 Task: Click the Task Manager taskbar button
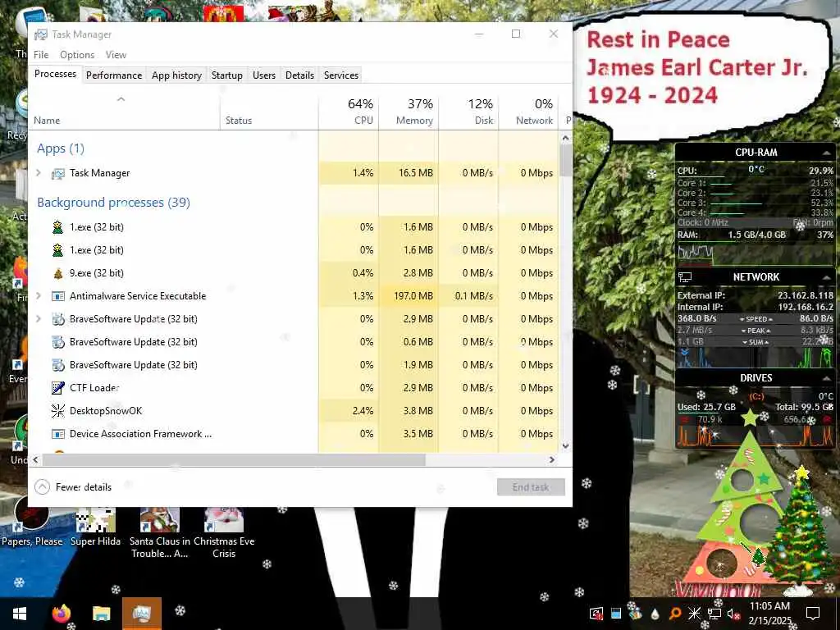pos(142,614)
